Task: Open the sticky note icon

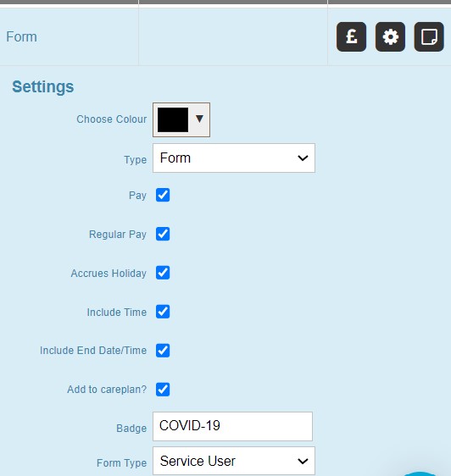Action: point(429,36)
